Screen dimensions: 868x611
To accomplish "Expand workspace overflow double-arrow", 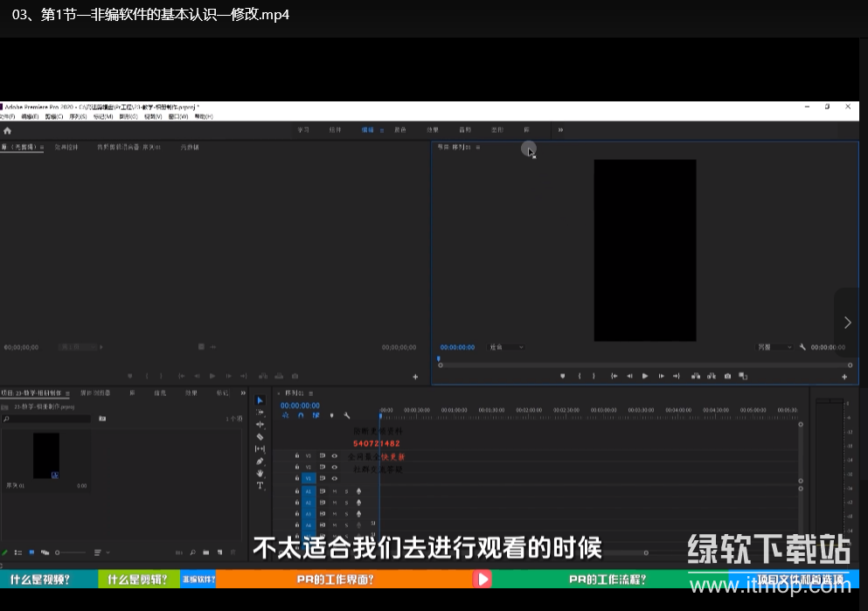I will click(x=560, y=130).
